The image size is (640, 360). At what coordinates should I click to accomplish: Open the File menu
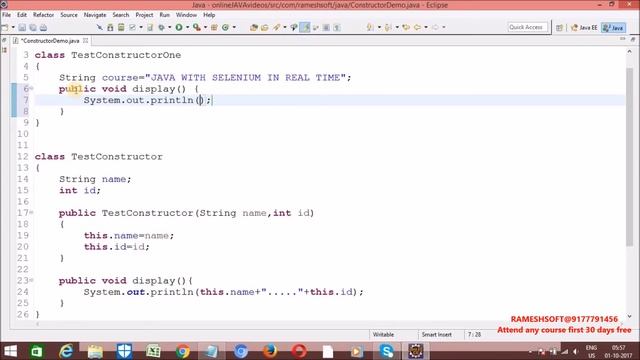pos(6,15)
